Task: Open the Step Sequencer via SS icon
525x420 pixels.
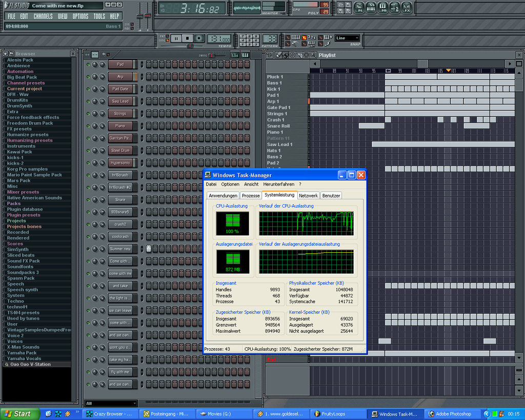Action: point(371,7)
